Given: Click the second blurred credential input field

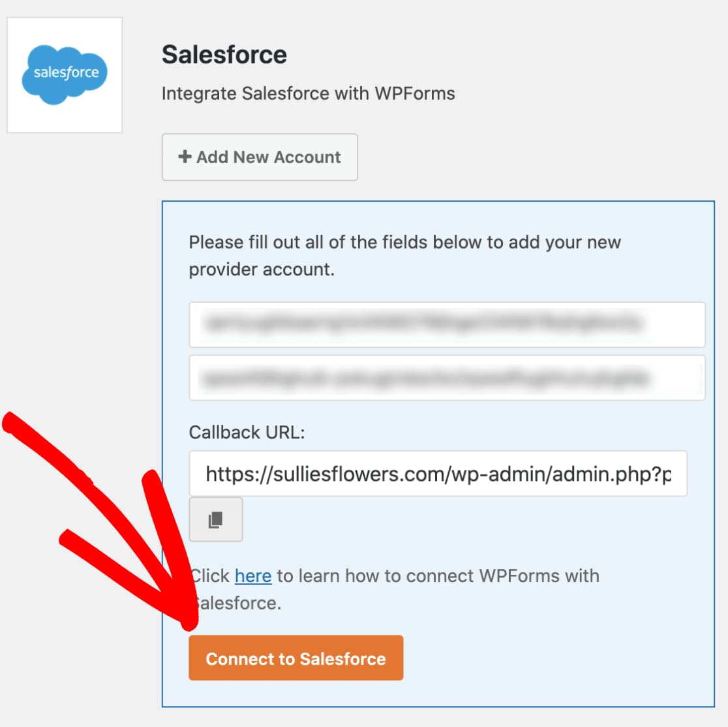Looking at the screenshot, I should (x=447, y=377).
